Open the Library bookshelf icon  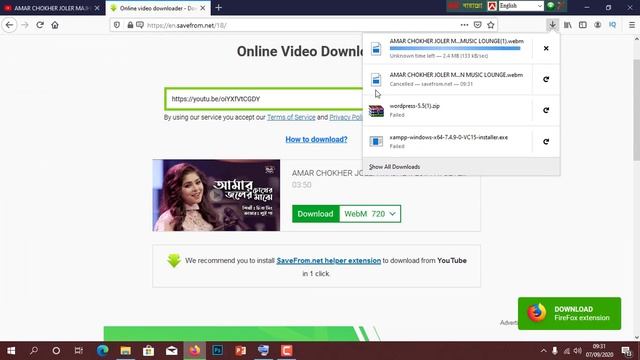tap(567, 25)
